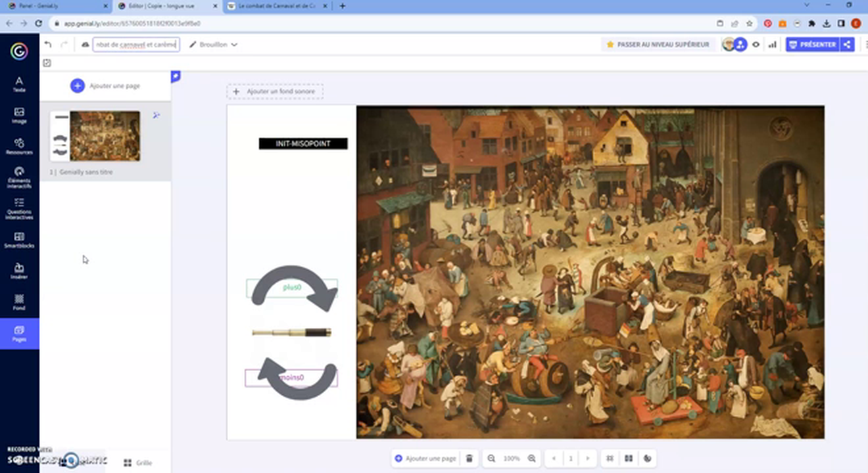Open Smartblocks in the sidebar
The width and height of the screenshot is (868, 473).
[19, 240]
